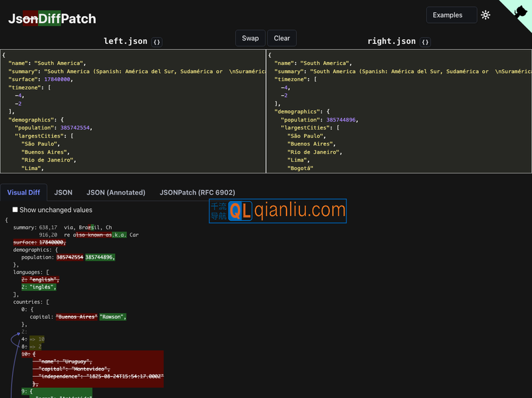Toggle the light/dark theme sun icon
Screen dimensions: 532x398
[x=485, y=15]
